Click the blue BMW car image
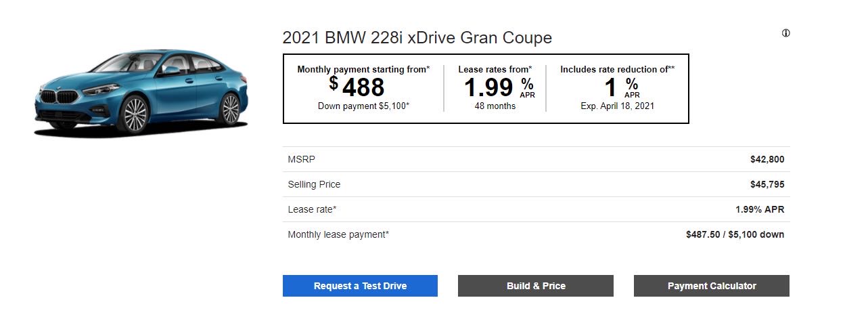The width and height of the screenshot is (868, 319). (142, 91)
